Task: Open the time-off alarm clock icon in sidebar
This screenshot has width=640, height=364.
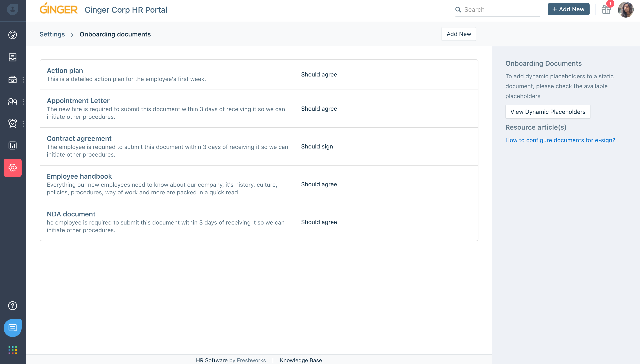Action: pyautogui.click(x=13, y=124)
